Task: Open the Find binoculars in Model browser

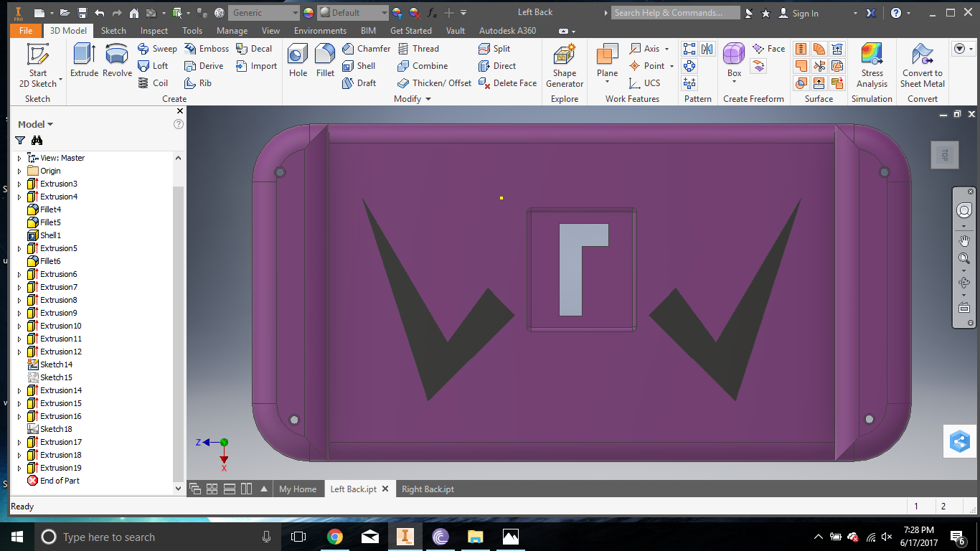Action: (x=37, y=141)
